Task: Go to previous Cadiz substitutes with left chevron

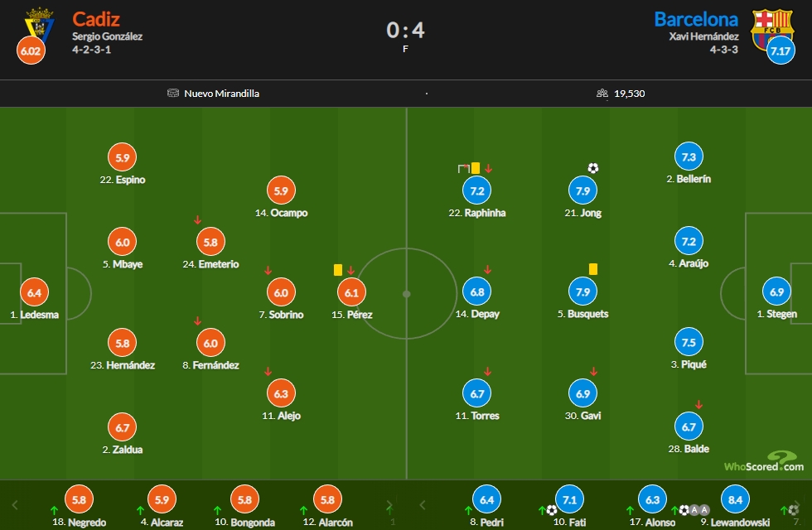Action: click(15, 504)
